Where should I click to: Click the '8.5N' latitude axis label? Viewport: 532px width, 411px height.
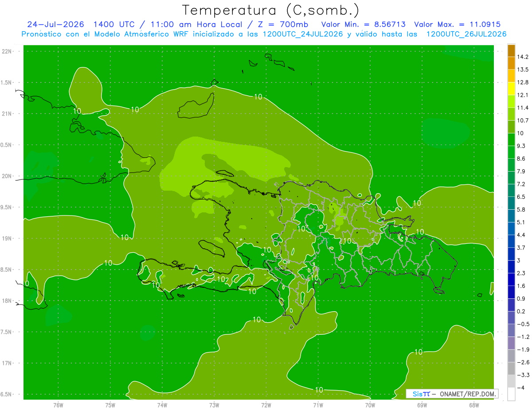pos(7,270)
